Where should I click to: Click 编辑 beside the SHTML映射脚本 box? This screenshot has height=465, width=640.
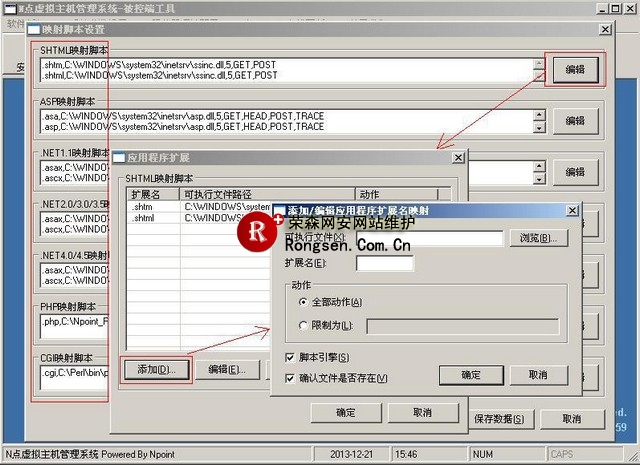pyautogui.click(x=575, y=70)
